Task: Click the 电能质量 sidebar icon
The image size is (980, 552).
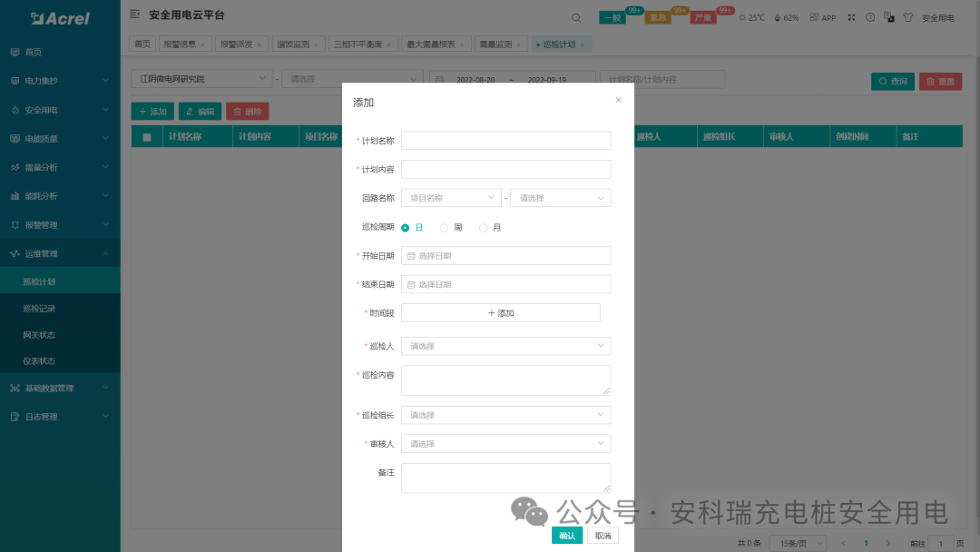Action: click(15, 139)
